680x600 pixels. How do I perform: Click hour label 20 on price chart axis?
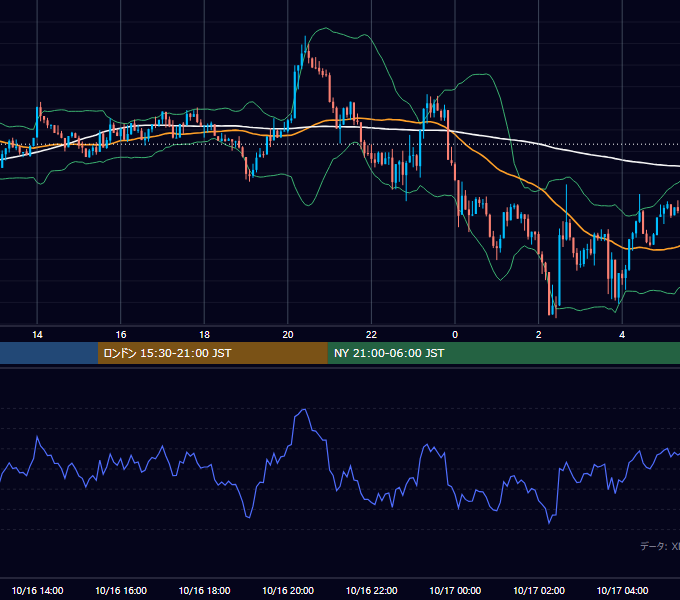click(x=288, y=335)
